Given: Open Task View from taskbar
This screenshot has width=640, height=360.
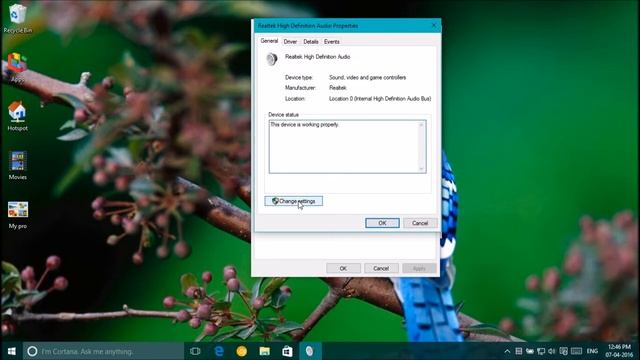Looking at the screenshot, I should [196, 351].
